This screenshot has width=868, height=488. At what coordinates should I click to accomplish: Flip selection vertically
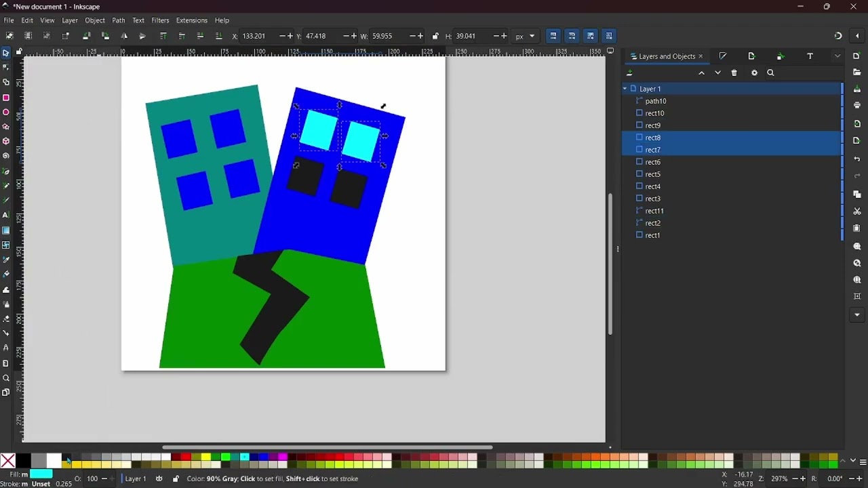142,36
